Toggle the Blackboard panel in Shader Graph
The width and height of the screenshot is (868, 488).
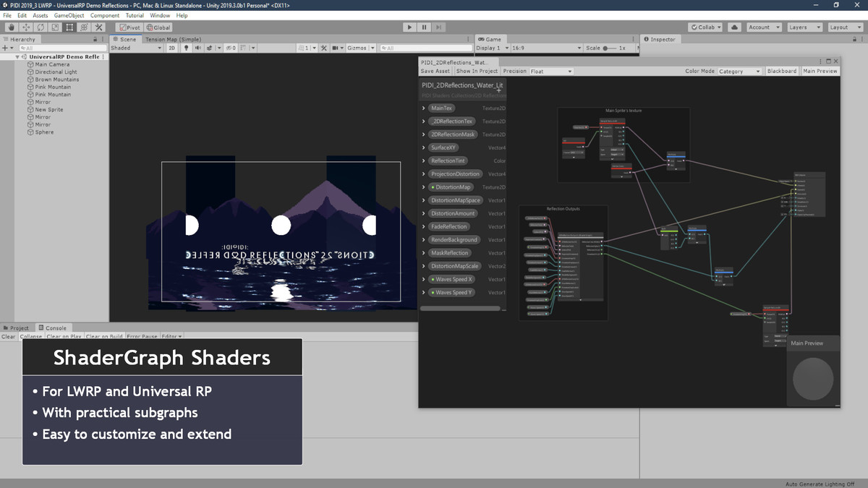tap(781, 72)
